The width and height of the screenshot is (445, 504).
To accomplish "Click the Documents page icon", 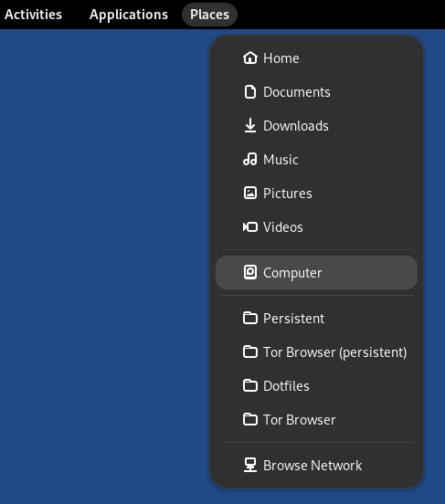I will pos(250,92).
